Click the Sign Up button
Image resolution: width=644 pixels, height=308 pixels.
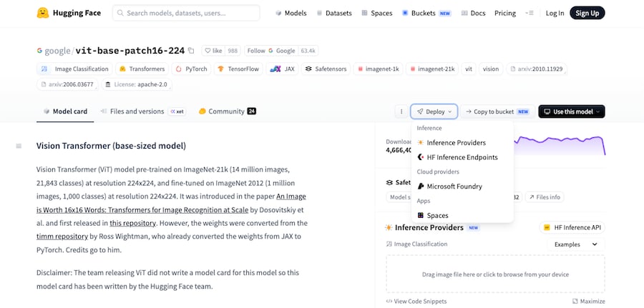point(587,13)
